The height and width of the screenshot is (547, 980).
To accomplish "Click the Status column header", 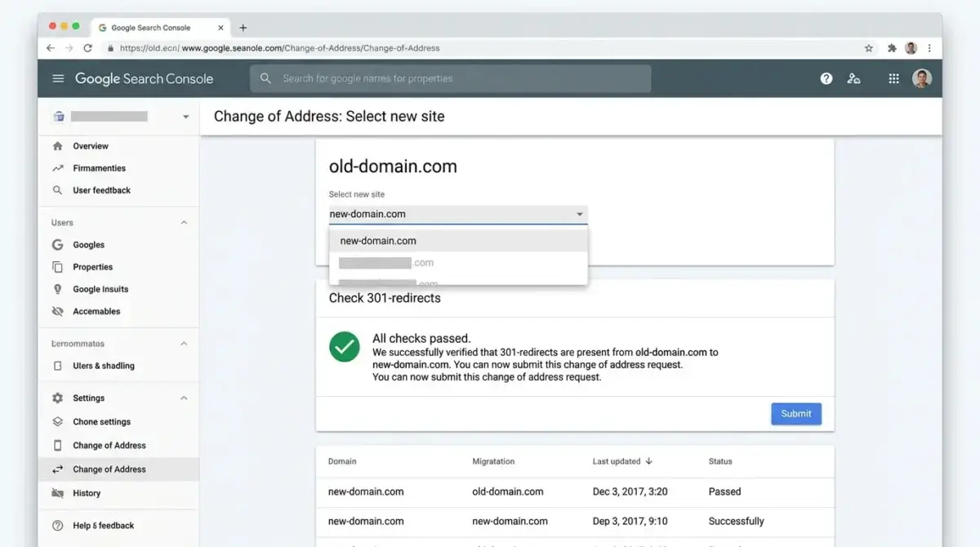I will tap(720, 461).
